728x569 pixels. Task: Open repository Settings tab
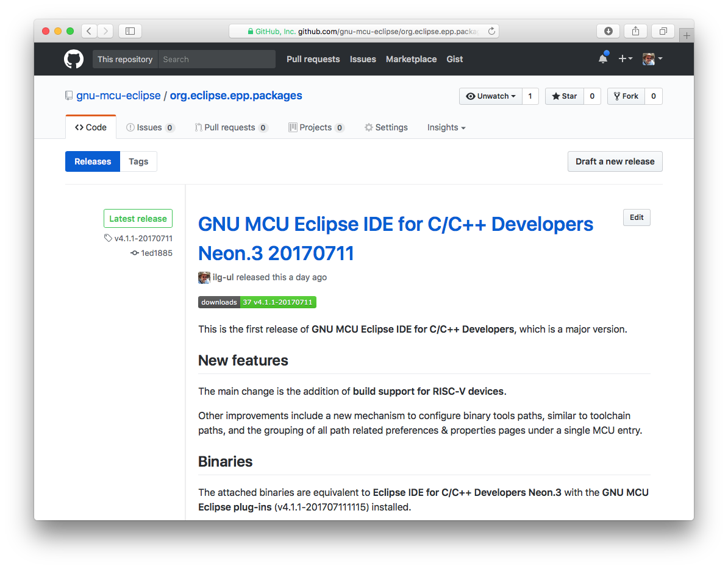(387, 127)
